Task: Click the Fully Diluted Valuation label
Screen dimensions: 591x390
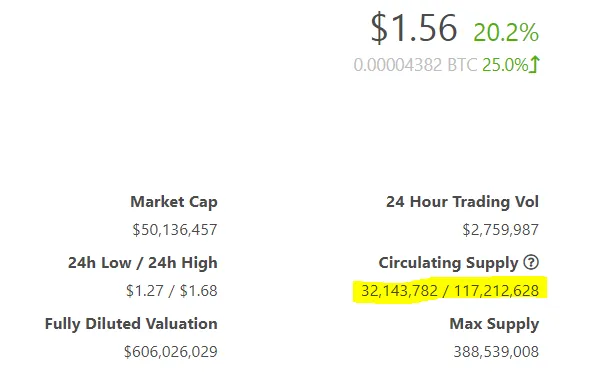Action: (x=131, y=324)
